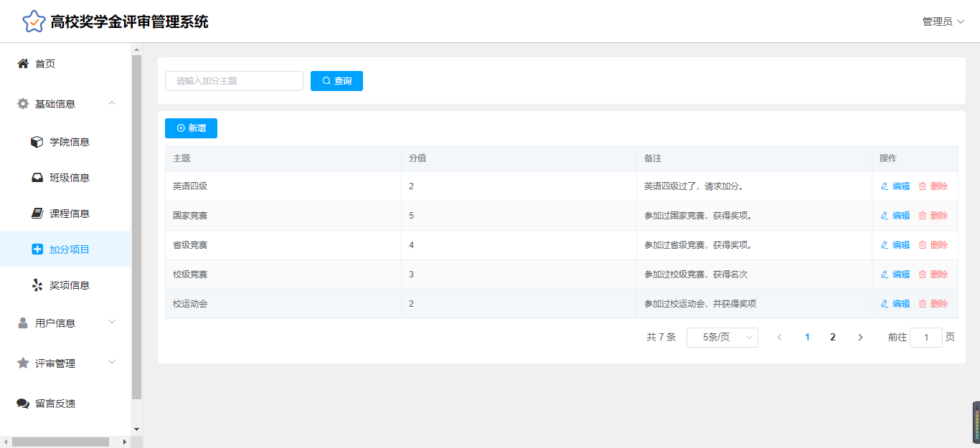The width and height of the screenshot is (980, 448).
Task: Open the 5条/页 page size dropdown
Action: pyautogui.click(x=722, y=338)
